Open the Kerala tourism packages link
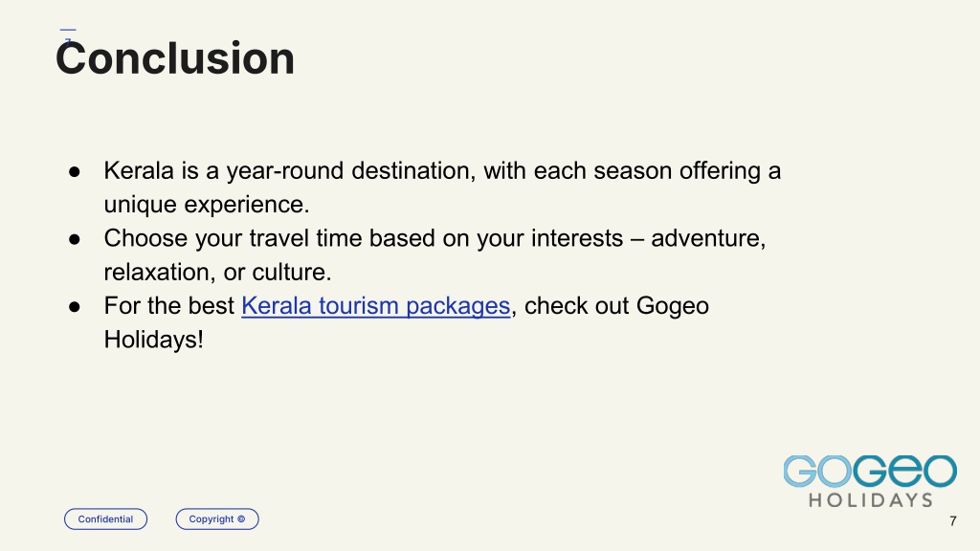980x551 pixels. coord(375,305)
